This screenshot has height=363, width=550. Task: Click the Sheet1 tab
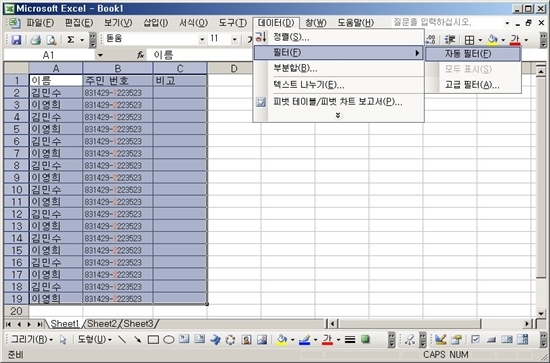(x=65, y=323)
